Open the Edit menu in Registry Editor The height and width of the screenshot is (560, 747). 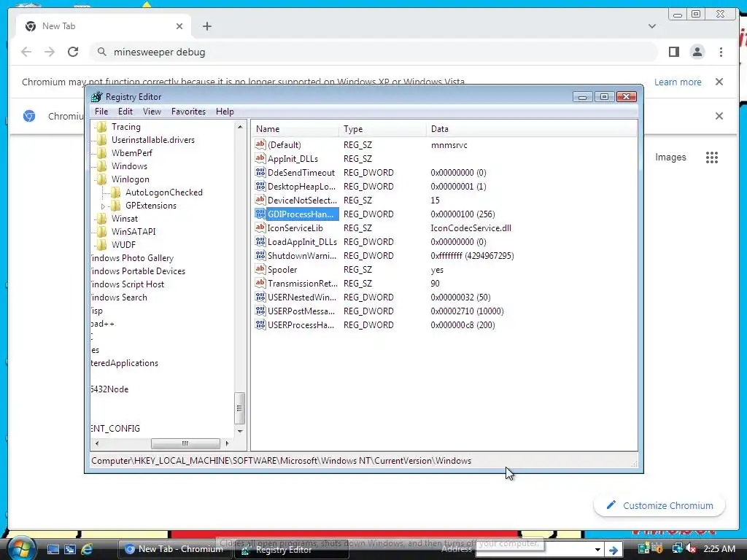pyautogui.click(x=125, y=112)
